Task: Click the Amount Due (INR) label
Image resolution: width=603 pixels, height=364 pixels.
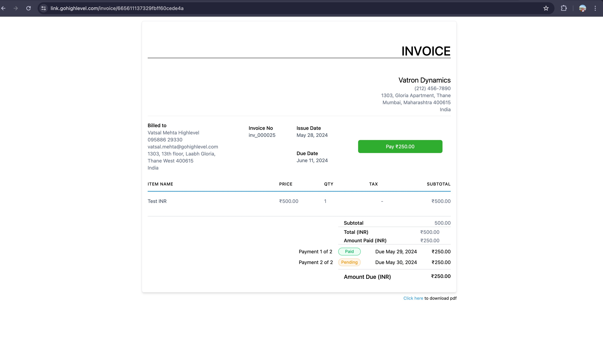Action: [x=367, y=277]
